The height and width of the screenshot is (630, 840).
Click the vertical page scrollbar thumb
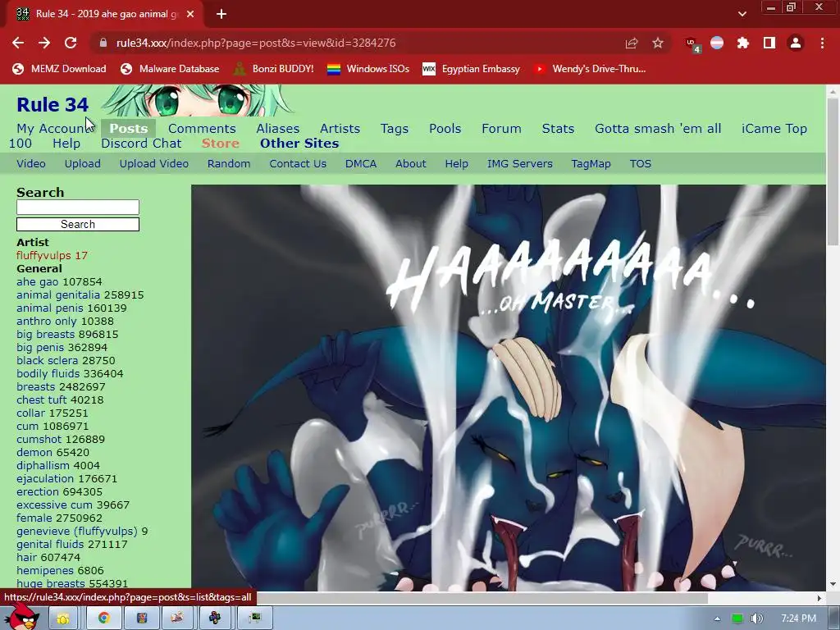833,171
